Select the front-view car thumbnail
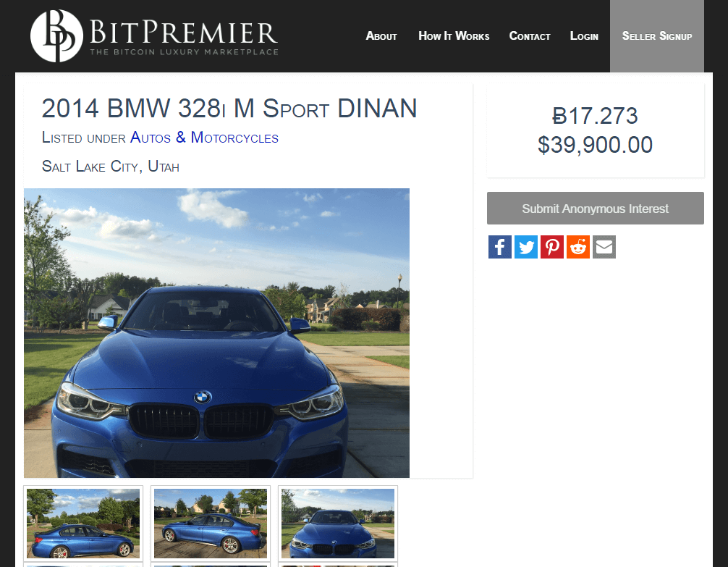 pos(337,523)
